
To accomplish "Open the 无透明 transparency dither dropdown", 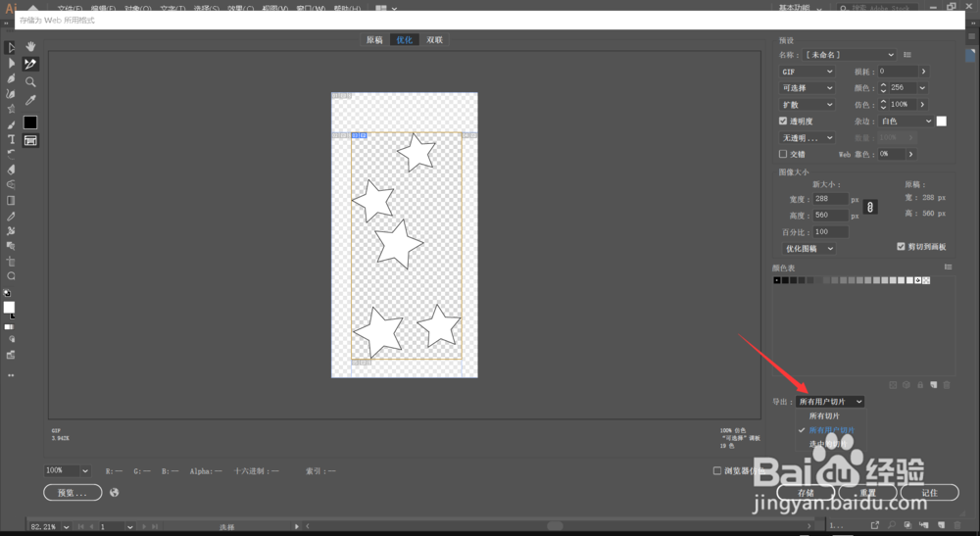I will coord(807,137).
